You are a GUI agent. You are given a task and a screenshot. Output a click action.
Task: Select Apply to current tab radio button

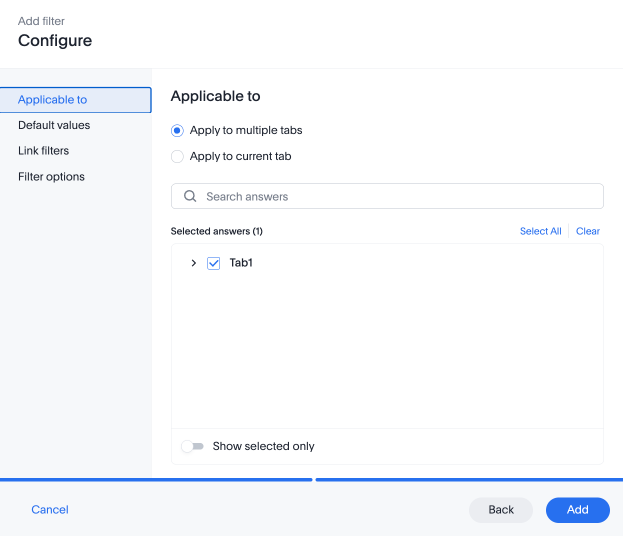177,157
